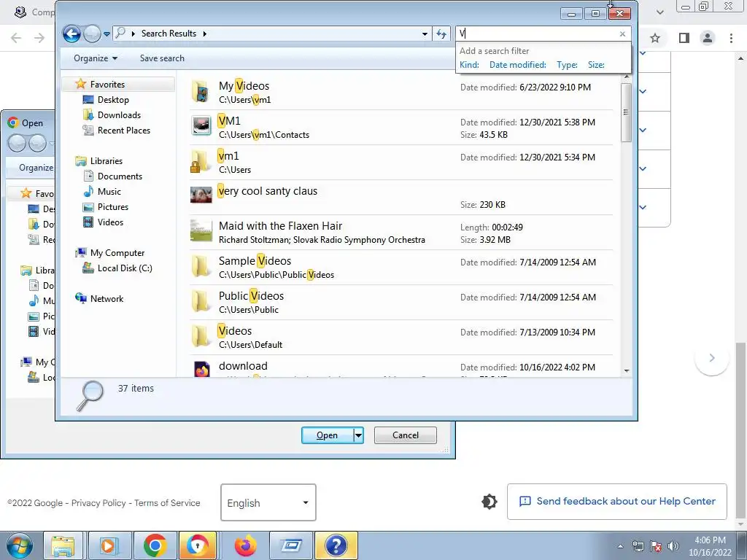Select Favorites in the navigation pane
Viewport: 747px width, 560px height.
tap(107, 85)
